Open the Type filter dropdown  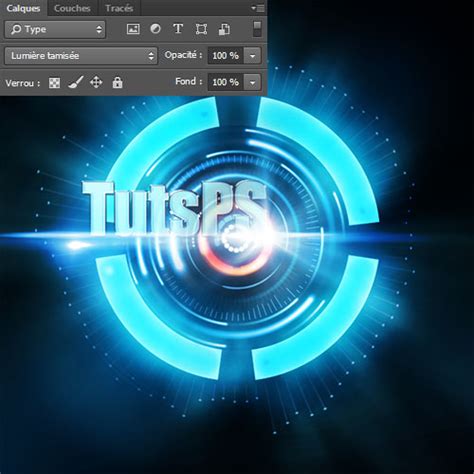pos(55,30)
